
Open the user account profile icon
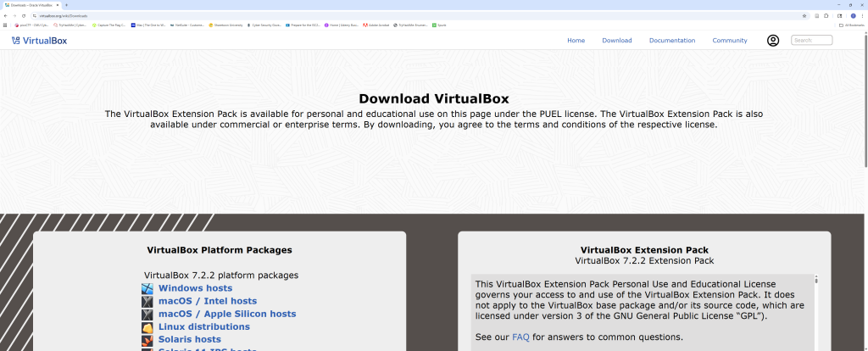coord(772,40)
